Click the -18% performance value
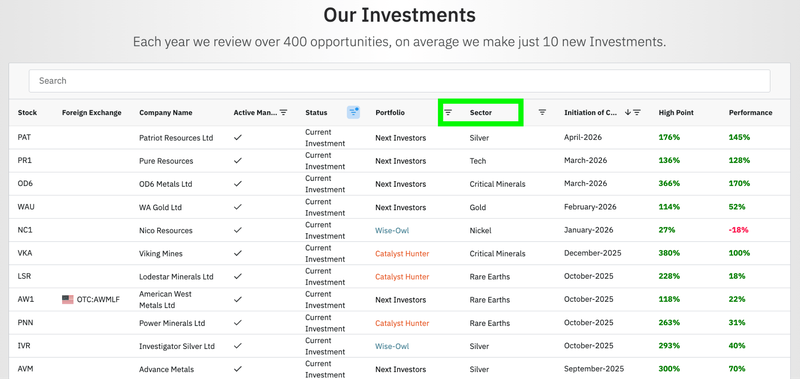Screen dimensions: 800x379 click(739, 230)
